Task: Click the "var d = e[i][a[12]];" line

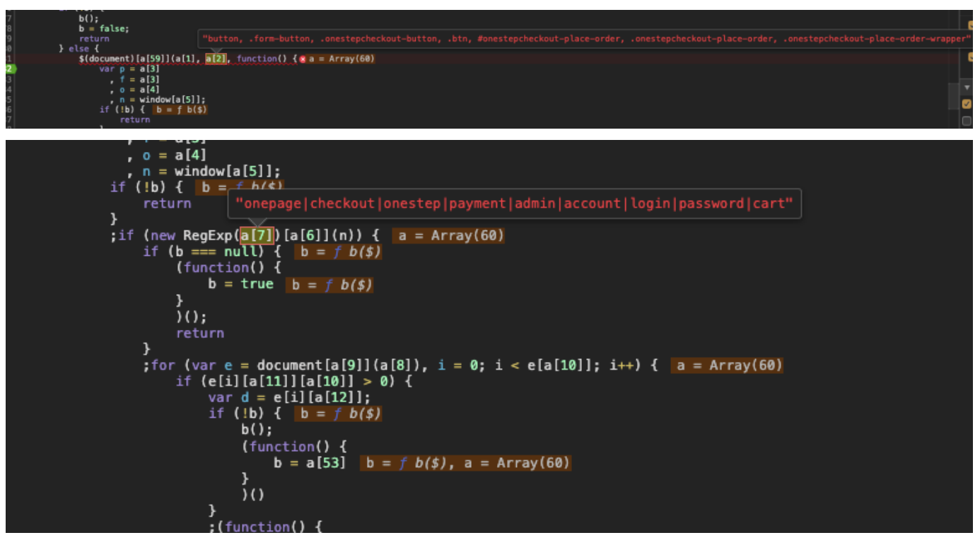Action: 289,397
